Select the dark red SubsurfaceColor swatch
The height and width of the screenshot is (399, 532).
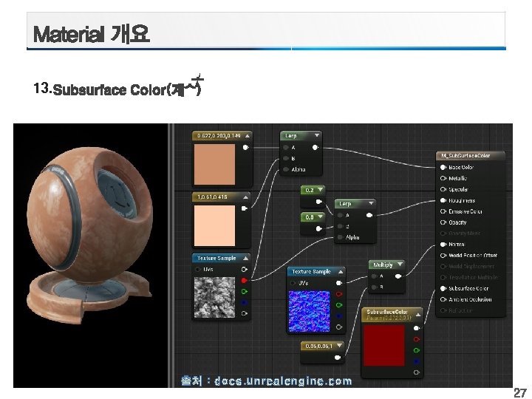tap(384, 346)
